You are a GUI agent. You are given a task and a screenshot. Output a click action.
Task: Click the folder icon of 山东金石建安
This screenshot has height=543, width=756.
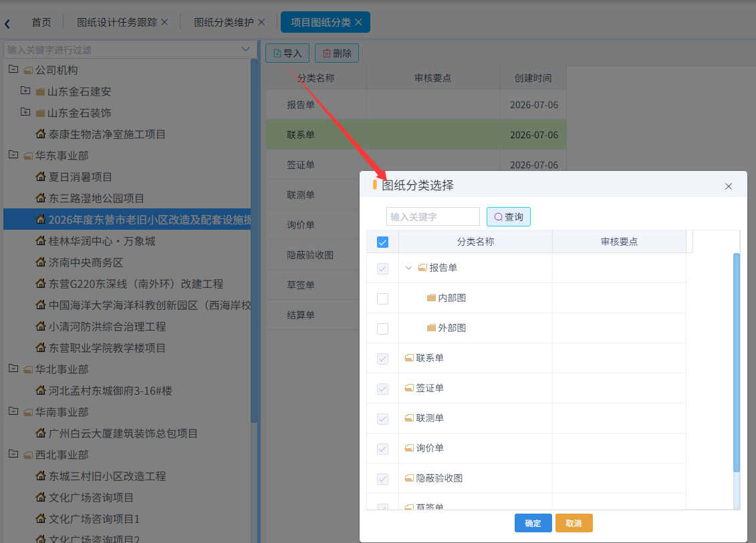point(41,92)
